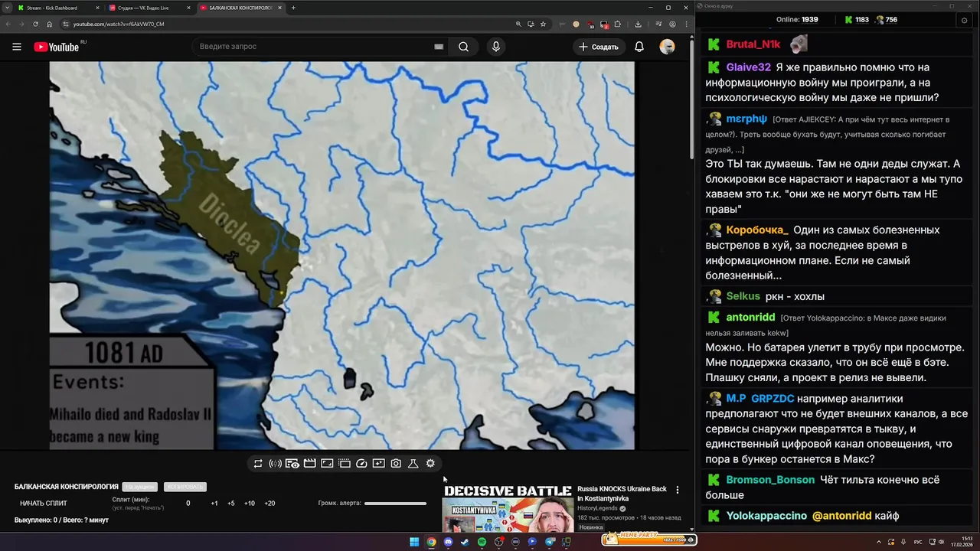
Task: Add +10 minutes to split
Action: tap(250, 504)
